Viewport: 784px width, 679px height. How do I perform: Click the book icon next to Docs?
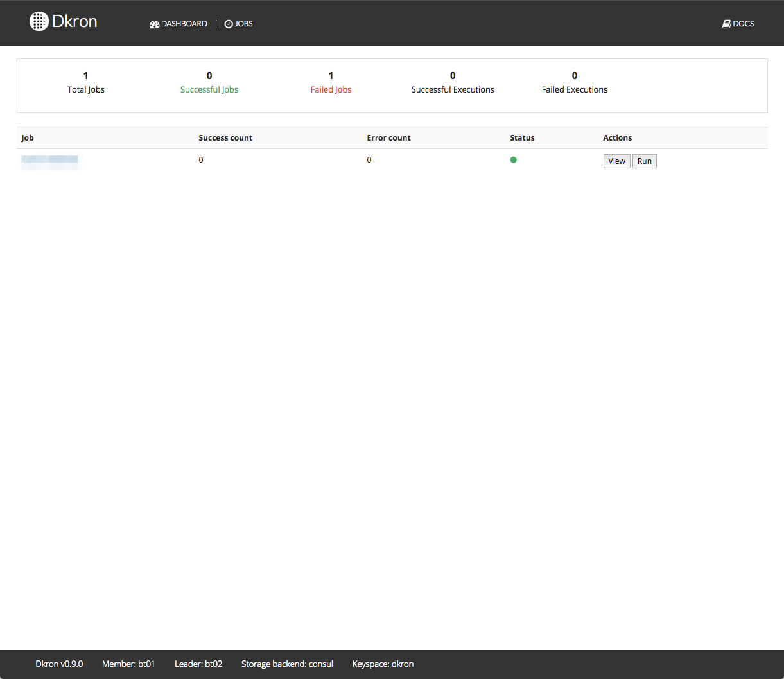726,24
